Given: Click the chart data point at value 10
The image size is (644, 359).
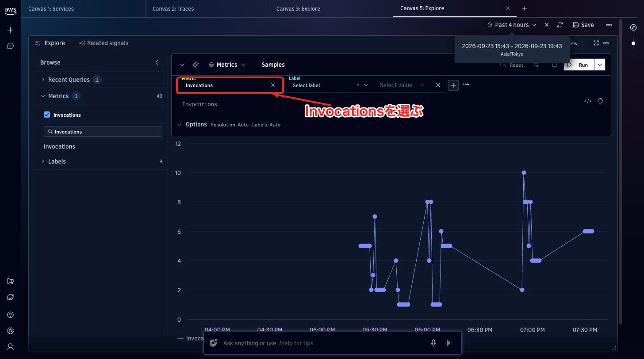Looking at the screenshot, I should 524,173.
